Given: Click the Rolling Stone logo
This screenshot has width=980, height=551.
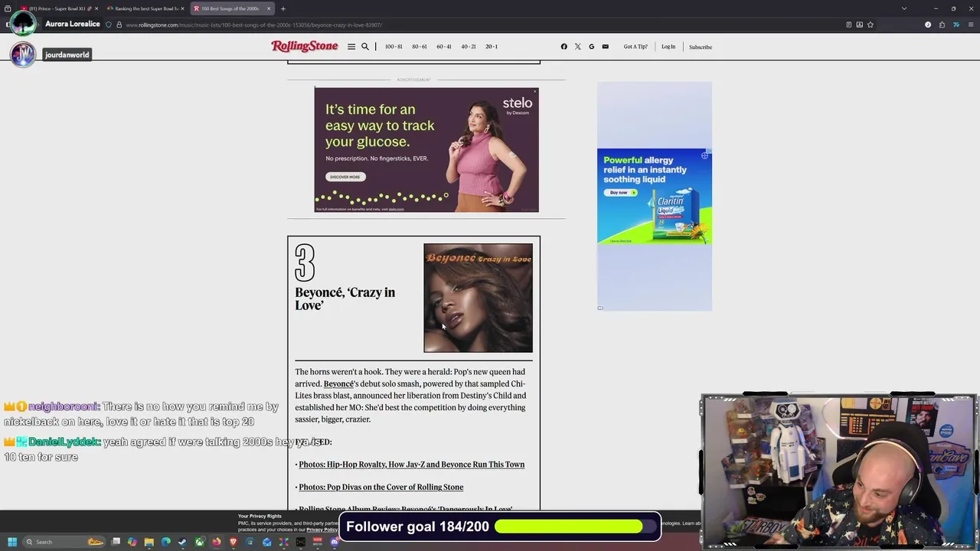Looking at the screenshot, I should (305, 47).
